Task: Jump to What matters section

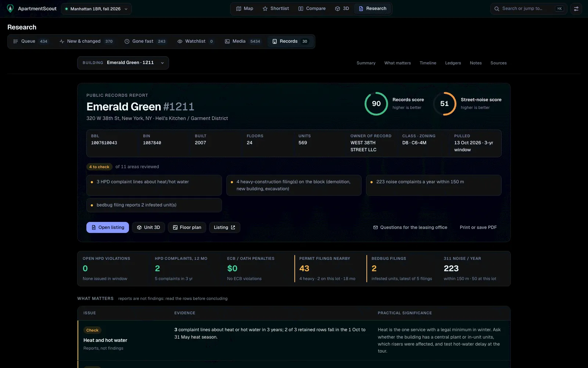Action: (x=398, y=63)
